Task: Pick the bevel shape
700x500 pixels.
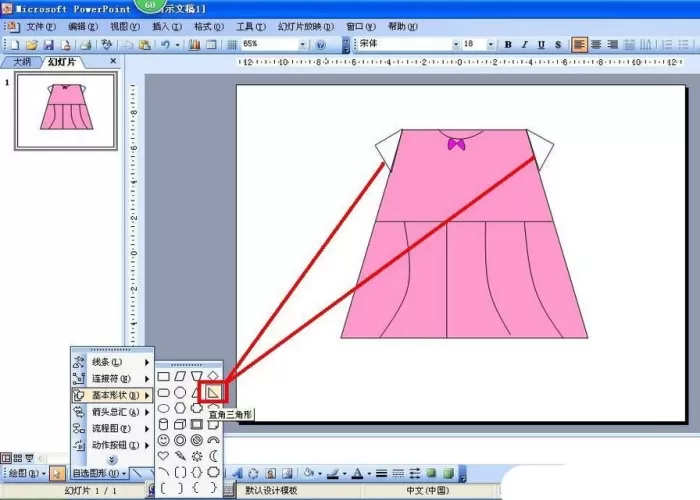Action: [196, 424]
